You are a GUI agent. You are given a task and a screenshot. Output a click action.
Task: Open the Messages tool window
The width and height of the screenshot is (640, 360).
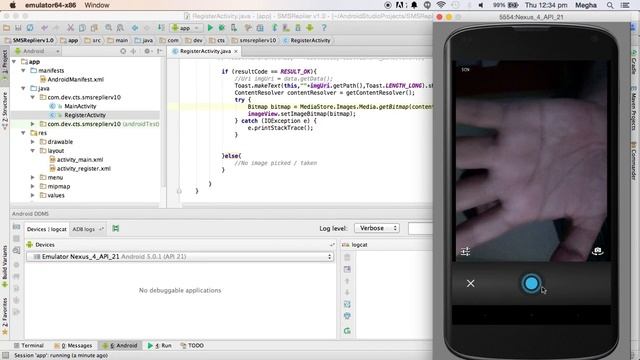[x=73, y=345]
